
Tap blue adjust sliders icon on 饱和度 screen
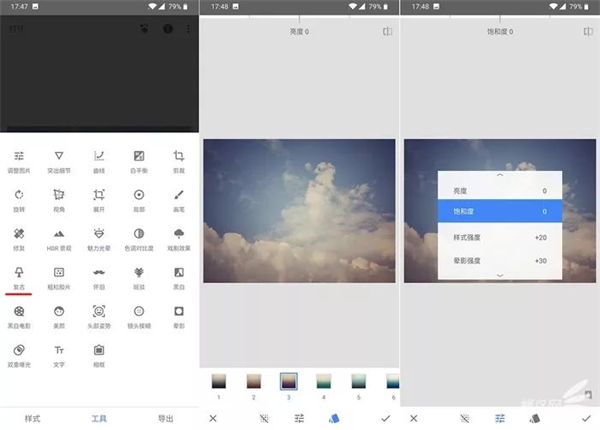click(500, 419)
